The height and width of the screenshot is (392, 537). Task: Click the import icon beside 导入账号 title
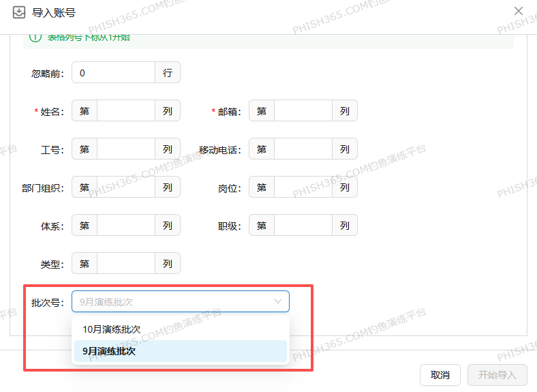click(x=19, y=12)
